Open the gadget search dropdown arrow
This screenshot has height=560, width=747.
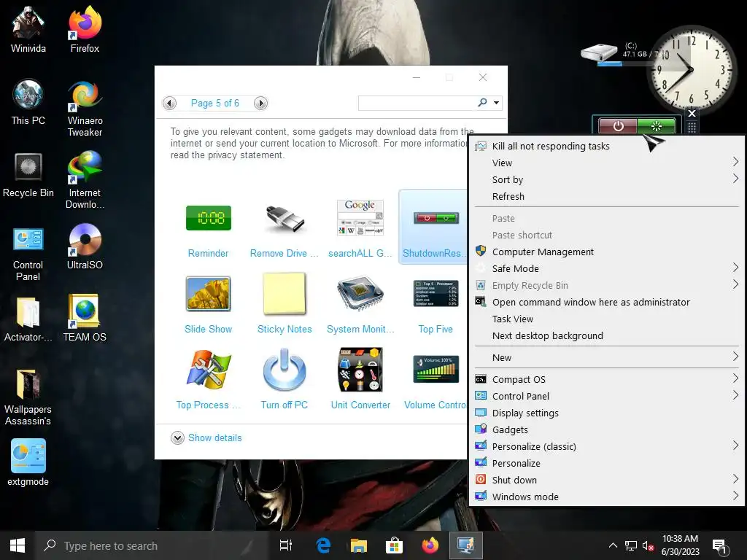tap(496, 103)
